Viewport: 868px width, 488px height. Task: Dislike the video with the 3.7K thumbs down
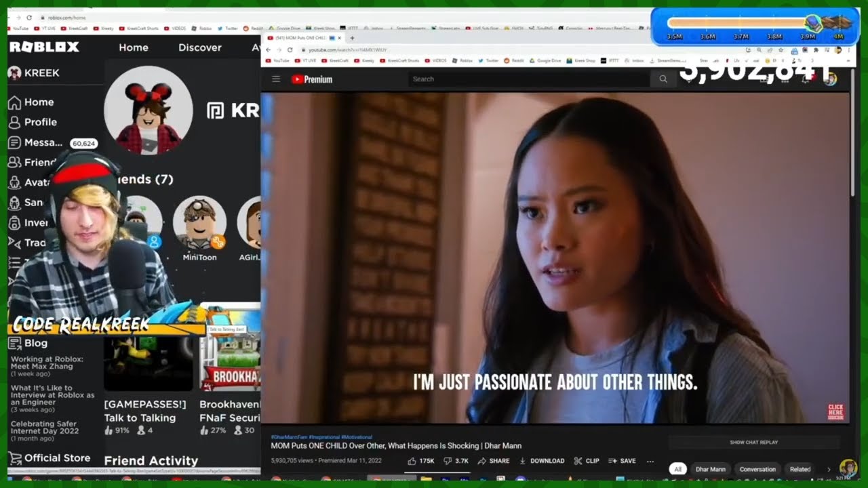(456, 461)
